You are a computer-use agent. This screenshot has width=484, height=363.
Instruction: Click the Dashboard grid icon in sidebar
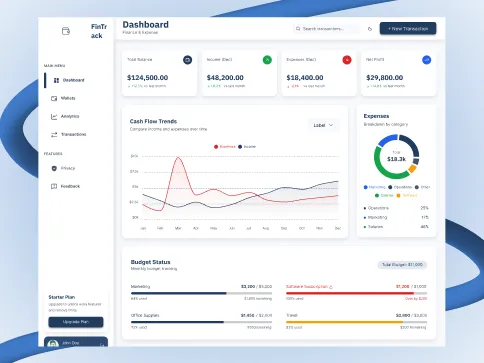coord(56,80)
